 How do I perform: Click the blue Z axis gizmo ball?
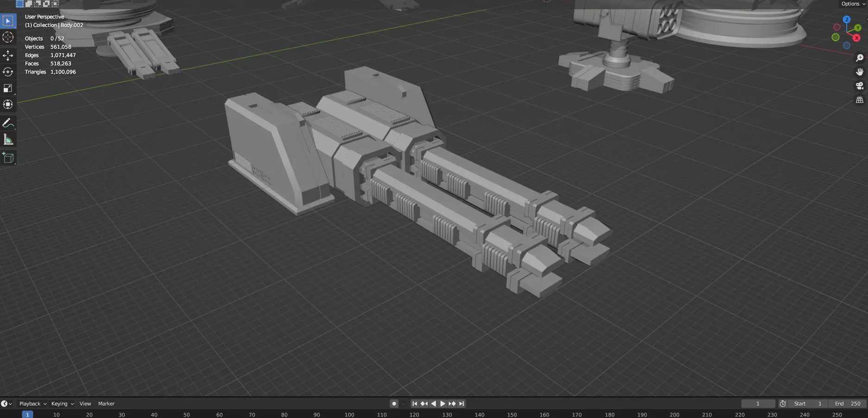tap(847, 19)
